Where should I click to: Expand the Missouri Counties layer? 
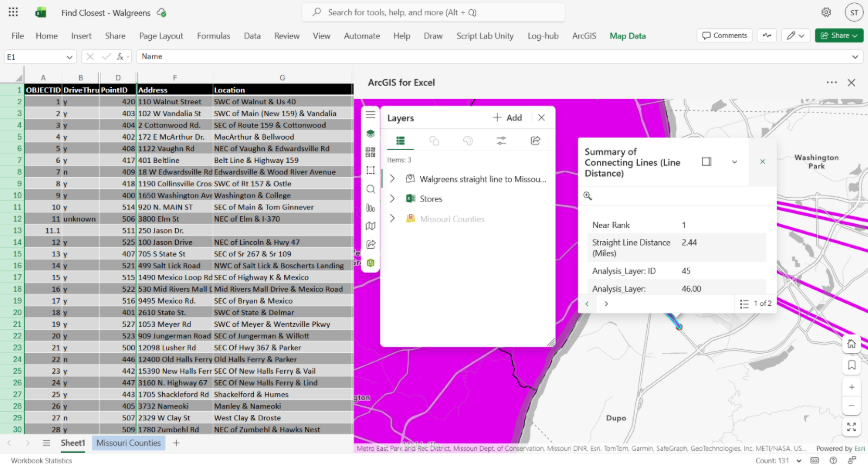392,219
